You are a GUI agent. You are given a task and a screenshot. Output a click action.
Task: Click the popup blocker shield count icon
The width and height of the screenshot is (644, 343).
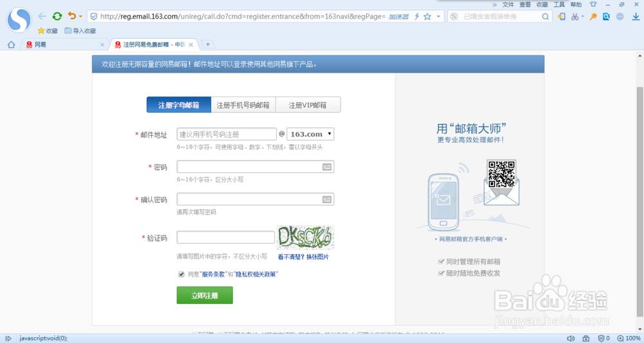point(604,338)
